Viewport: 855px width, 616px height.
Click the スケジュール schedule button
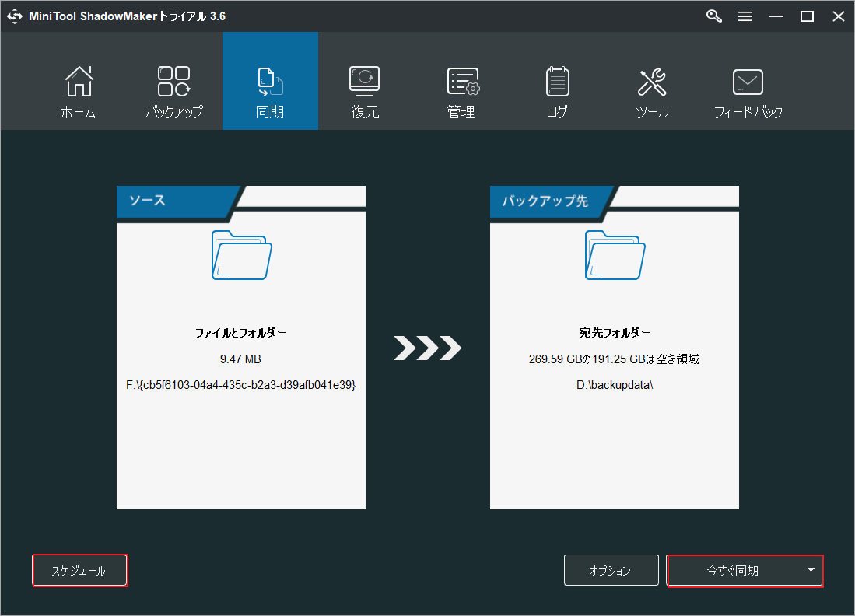[x=80, y=570]
